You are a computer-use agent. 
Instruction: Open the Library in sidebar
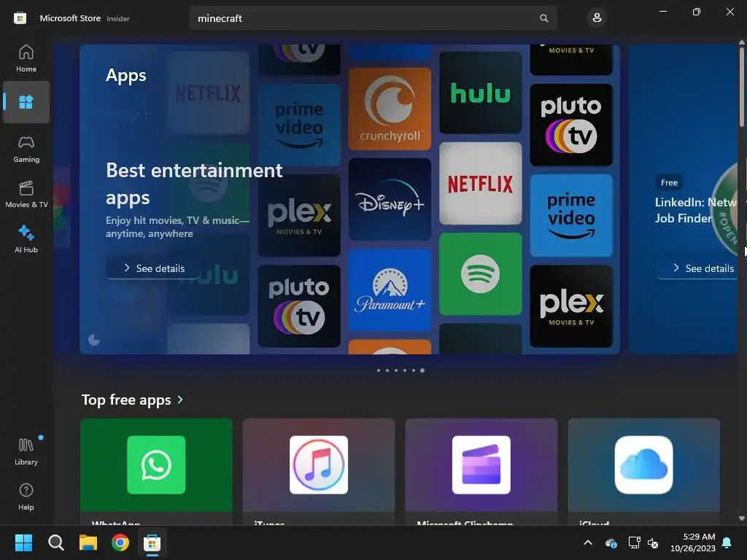(26, 451)
